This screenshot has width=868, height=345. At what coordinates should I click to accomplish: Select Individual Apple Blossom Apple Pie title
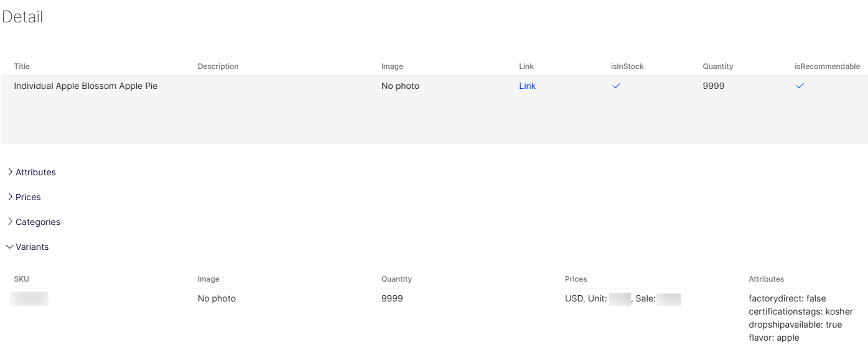click(86, 86)
